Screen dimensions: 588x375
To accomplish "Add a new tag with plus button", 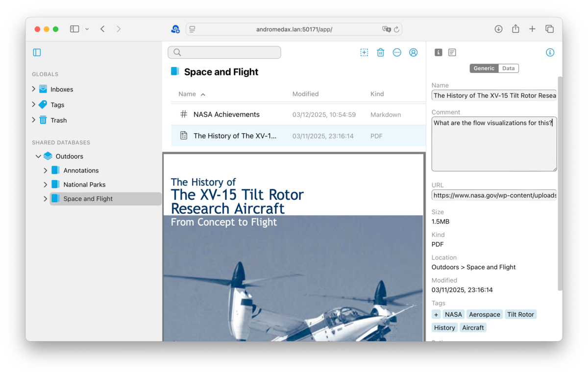I will pyautogui.click(x=436, y=314).
